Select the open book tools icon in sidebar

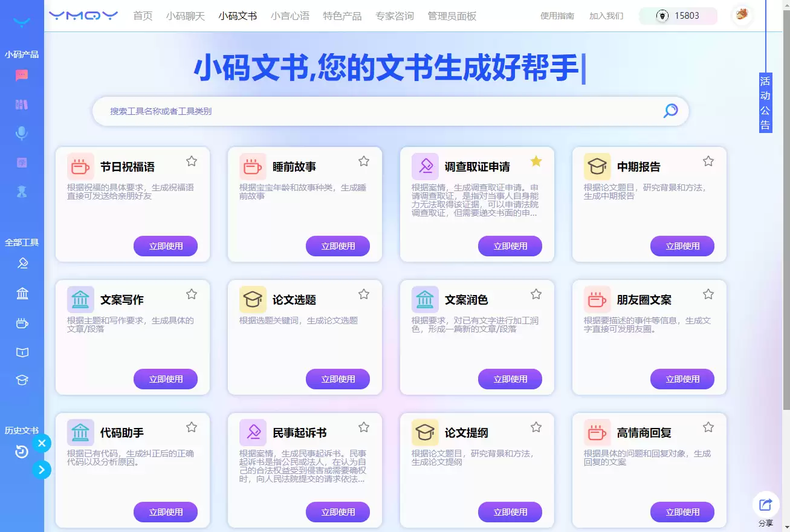coord(22,352)
